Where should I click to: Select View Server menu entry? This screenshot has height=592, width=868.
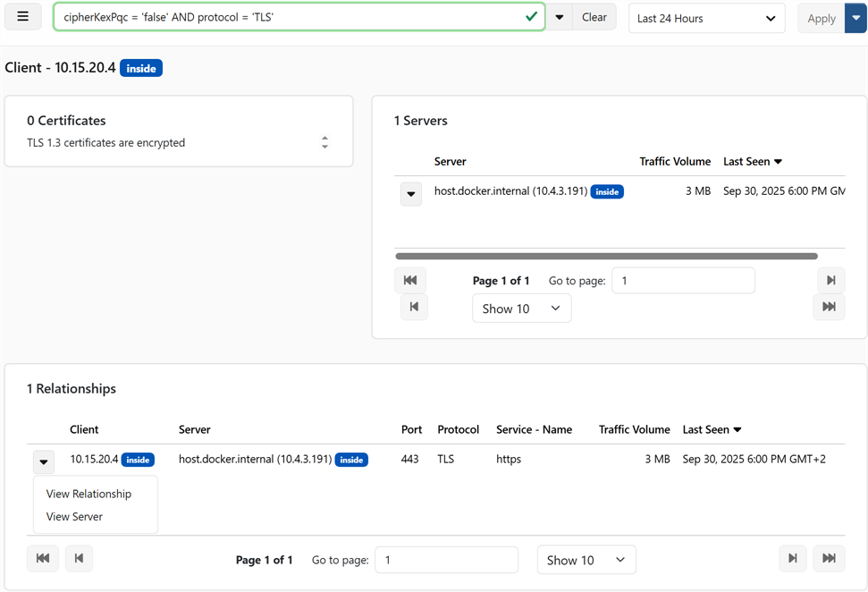(74, 517)
